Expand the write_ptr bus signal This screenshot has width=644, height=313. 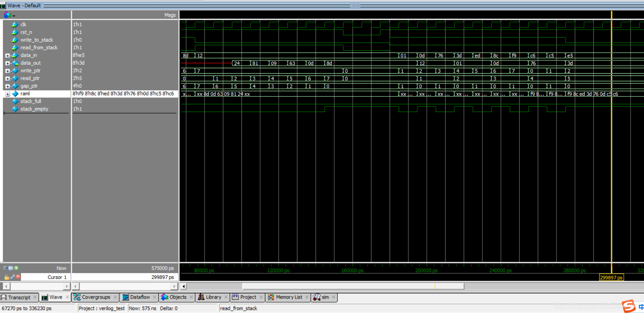pyautogui.click(x=7, y=71)
